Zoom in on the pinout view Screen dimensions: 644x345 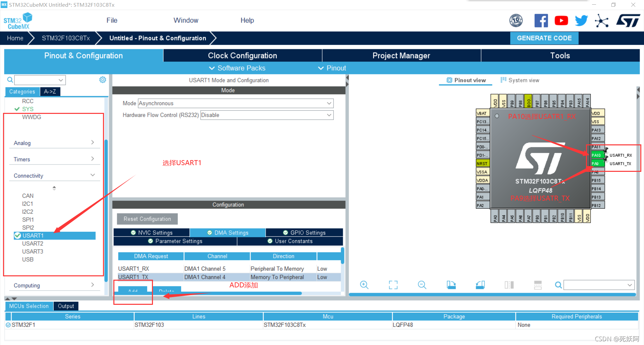364,285
